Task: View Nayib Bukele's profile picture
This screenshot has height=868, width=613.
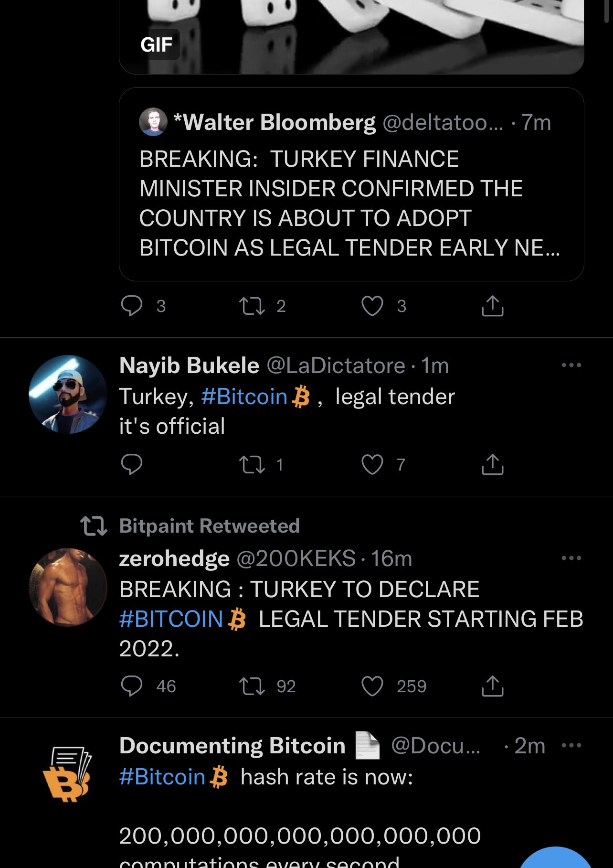Action: point(68,394)
